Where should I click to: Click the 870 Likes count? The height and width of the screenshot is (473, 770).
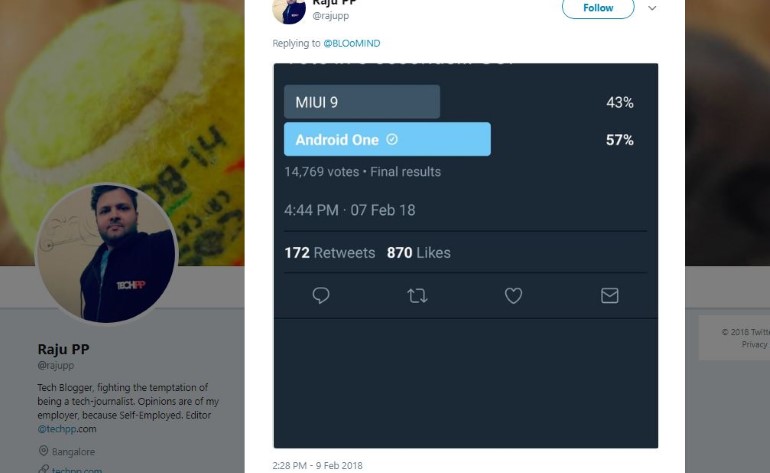click(x=418, y=253)
